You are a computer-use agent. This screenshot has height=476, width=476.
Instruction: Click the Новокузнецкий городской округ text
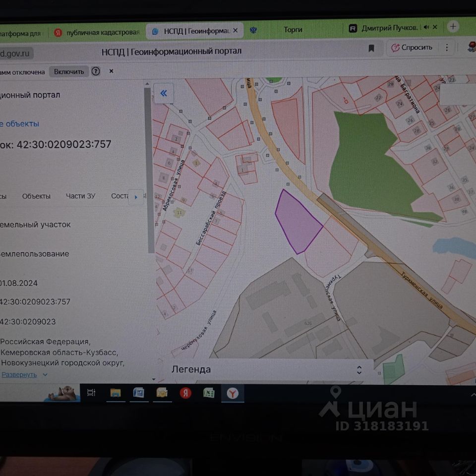point(63,363)
